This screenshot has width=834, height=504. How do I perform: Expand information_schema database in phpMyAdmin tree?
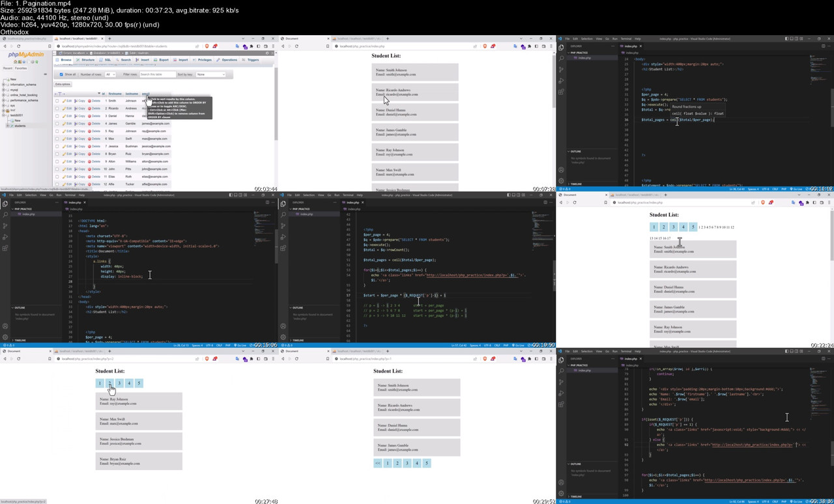(3, 85)
